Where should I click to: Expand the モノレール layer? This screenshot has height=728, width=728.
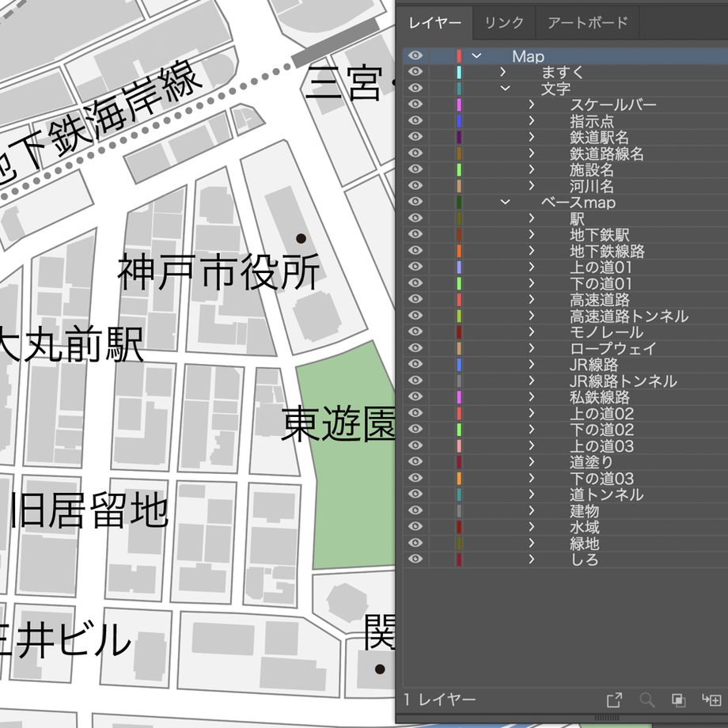(532, 332)
